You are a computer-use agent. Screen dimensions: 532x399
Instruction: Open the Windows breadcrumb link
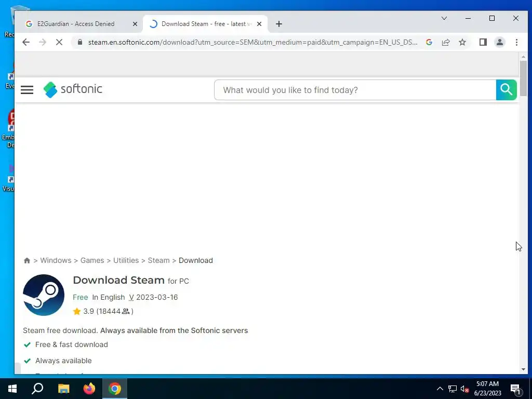coord(56,260)
